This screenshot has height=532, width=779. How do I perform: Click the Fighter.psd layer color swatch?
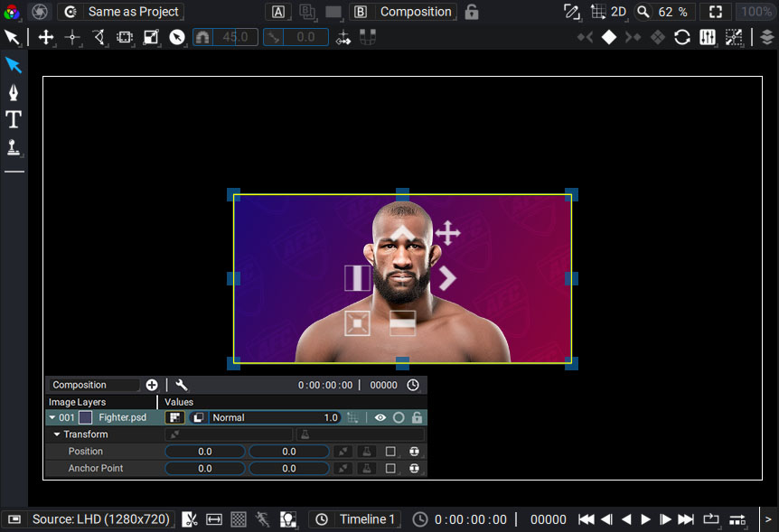86,418
